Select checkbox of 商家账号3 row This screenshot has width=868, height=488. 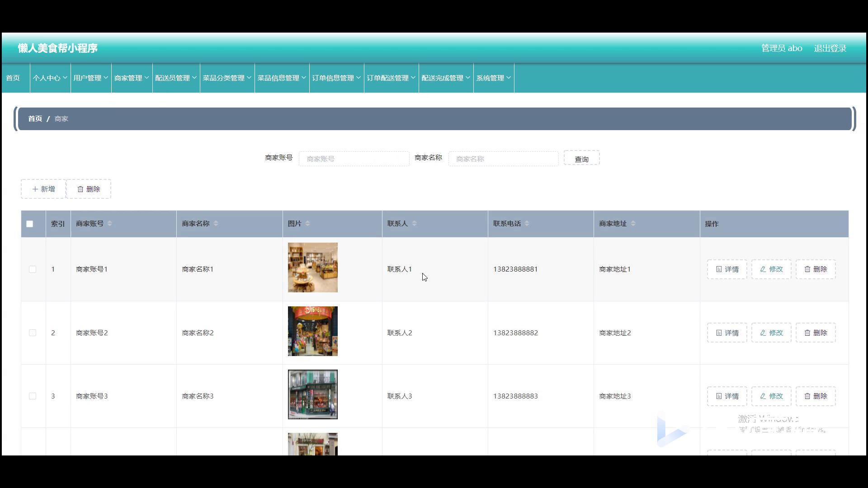click(33, 396)
